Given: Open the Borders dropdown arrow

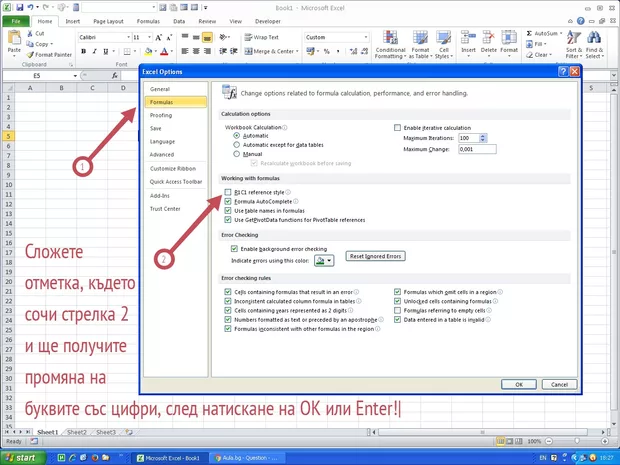Looking at the screenshot, I should point(135,51).
